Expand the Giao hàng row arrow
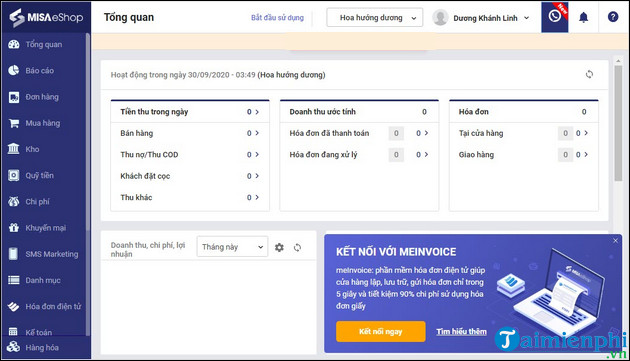 coord(586,154)
